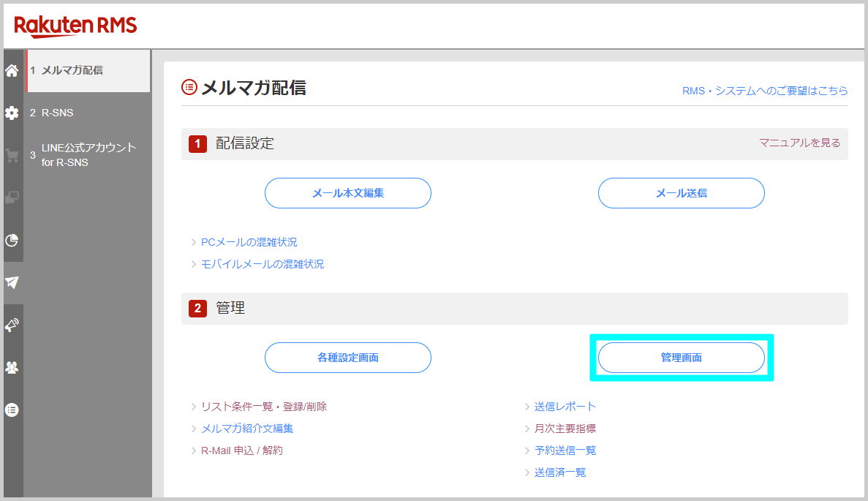This screenshot has width=868, height=501.
Task: Open the 各種設定画面 button
Action: tap(347, 358)
